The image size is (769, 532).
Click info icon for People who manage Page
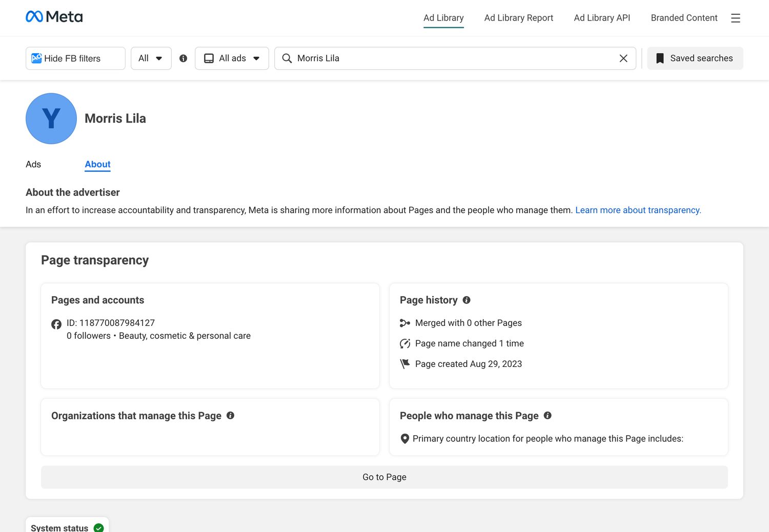click(548, 415)
